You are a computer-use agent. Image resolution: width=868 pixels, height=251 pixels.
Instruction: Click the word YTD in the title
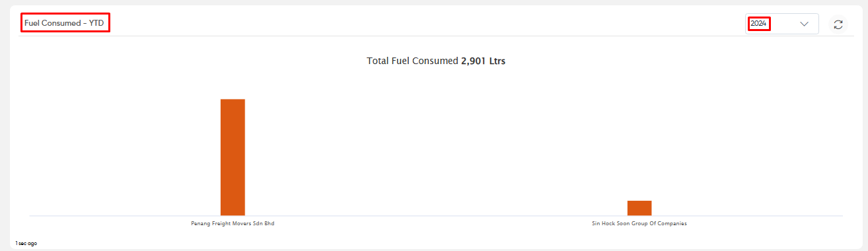click(x=96, y=23)
